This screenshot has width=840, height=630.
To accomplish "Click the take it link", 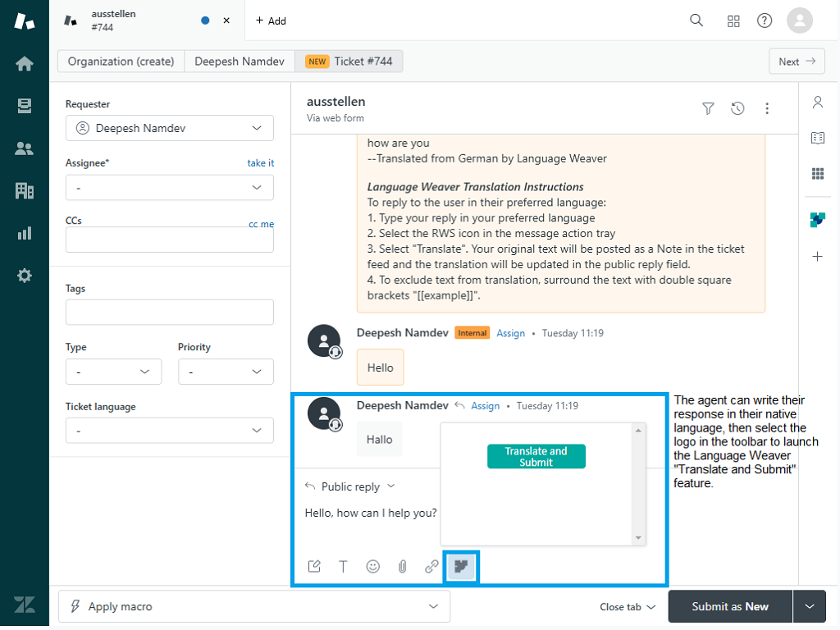I will 260,163.
